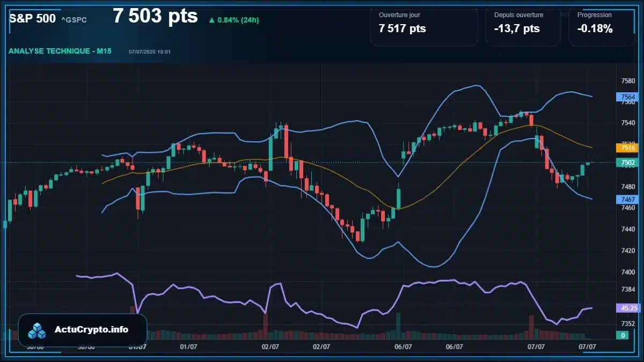Image resolution: width=644 pixels, height=362 pixels.
Task: Click the orange 7516 moving average tag
Action: tap(627, 147)
